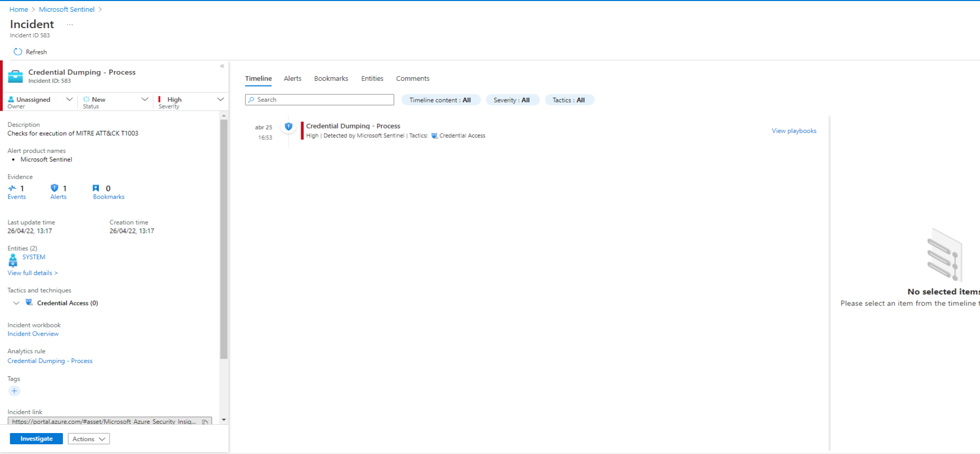Click the Refresh icon
980x454 pixels.
[18, 52]
